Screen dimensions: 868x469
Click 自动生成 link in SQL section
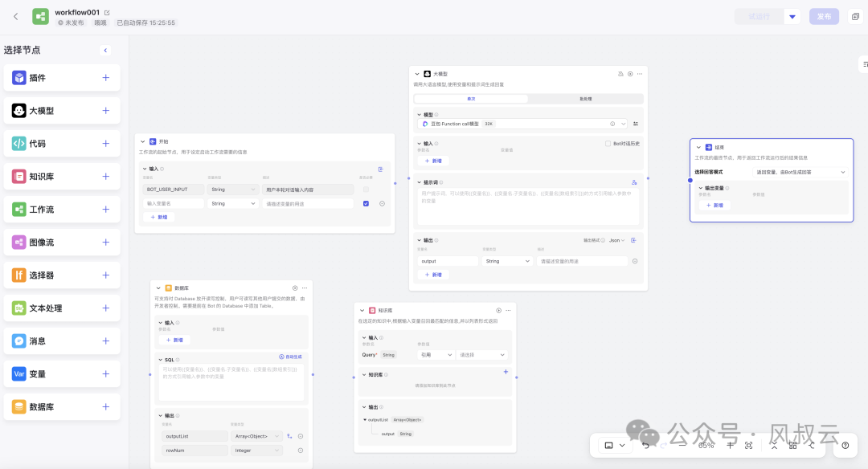coord(291,357)
